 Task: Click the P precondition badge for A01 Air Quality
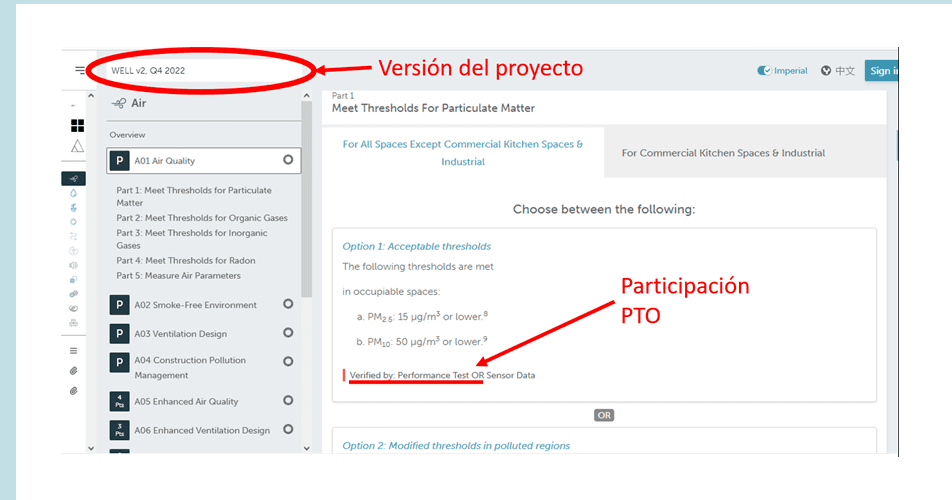119,161
